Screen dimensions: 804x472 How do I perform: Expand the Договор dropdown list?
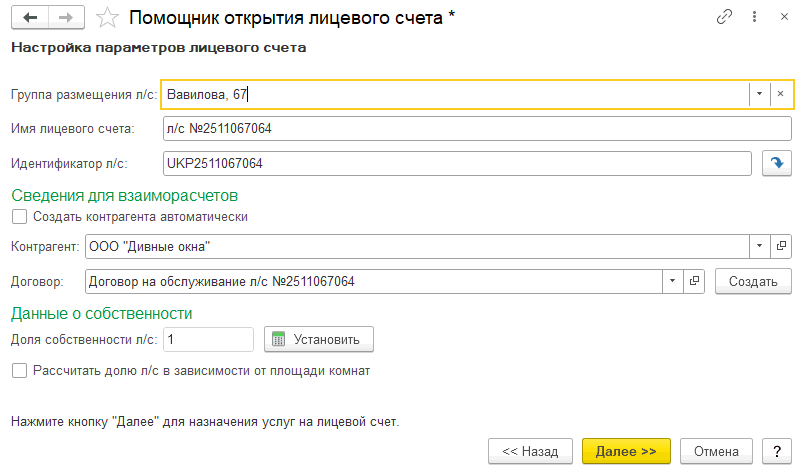click(x=673, y=282)
